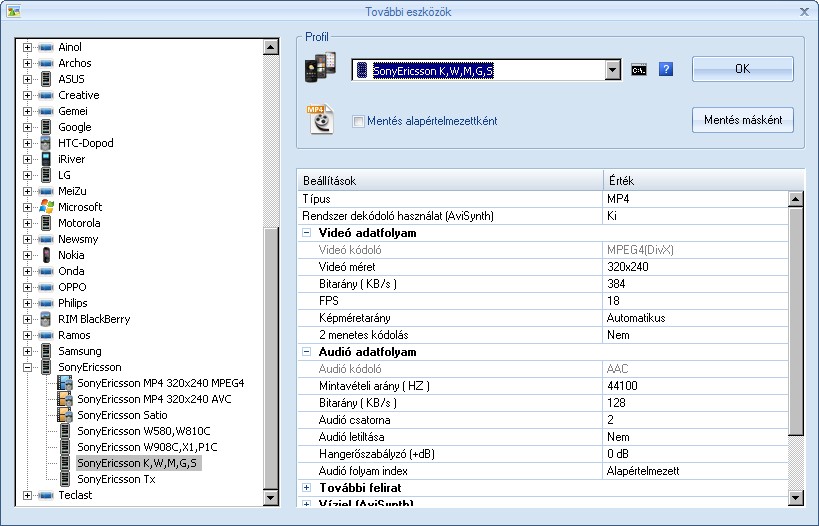Click the Mentés másként button
The height and width of the screenshot is (526, 819).
(743, 120)
